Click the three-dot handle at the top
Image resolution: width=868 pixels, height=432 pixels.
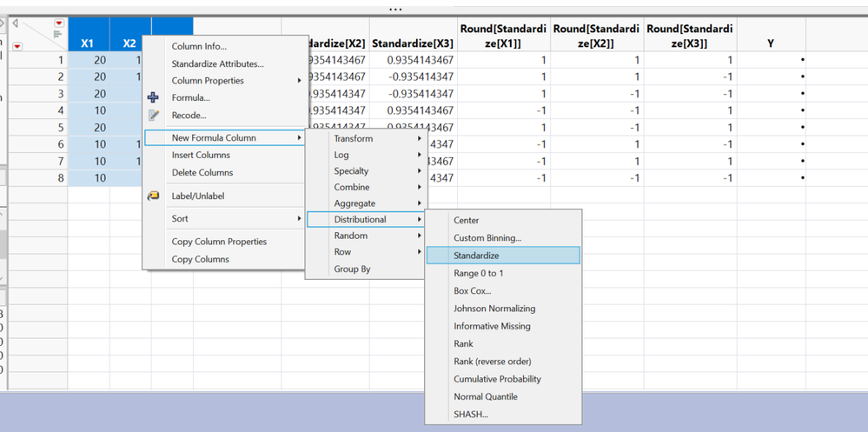tap(395, 9)
